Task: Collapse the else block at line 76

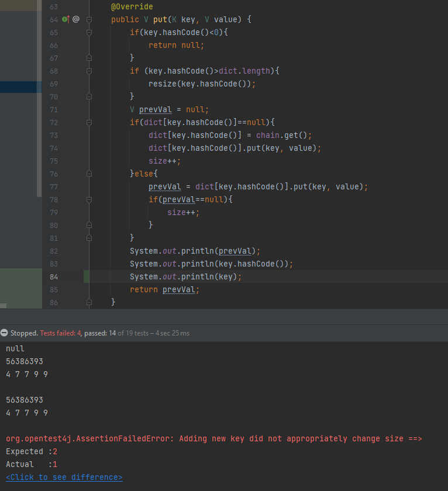Action: (x=89, y=174)
